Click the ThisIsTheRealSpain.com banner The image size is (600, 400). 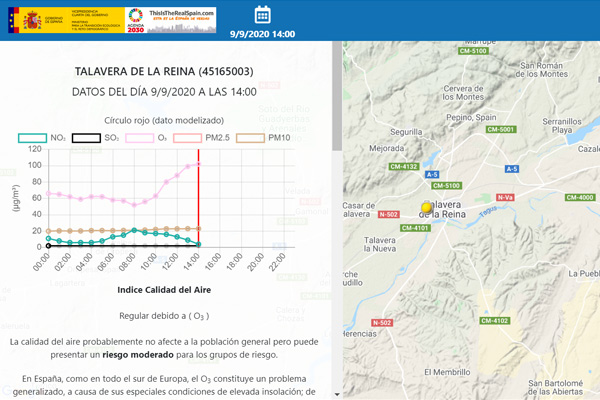182,20
